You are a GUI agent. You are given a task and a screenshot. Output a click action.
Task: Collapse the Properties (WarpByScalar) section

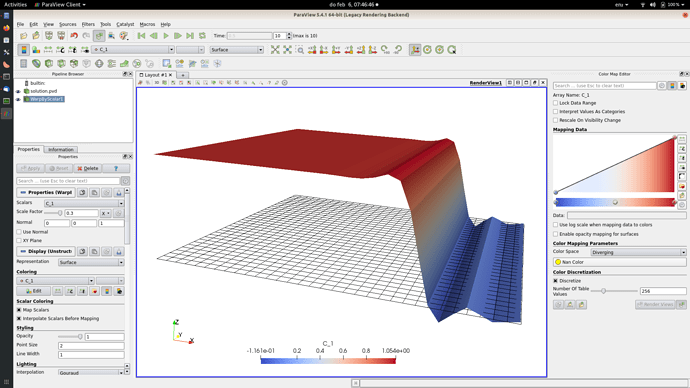coord(46,193)
